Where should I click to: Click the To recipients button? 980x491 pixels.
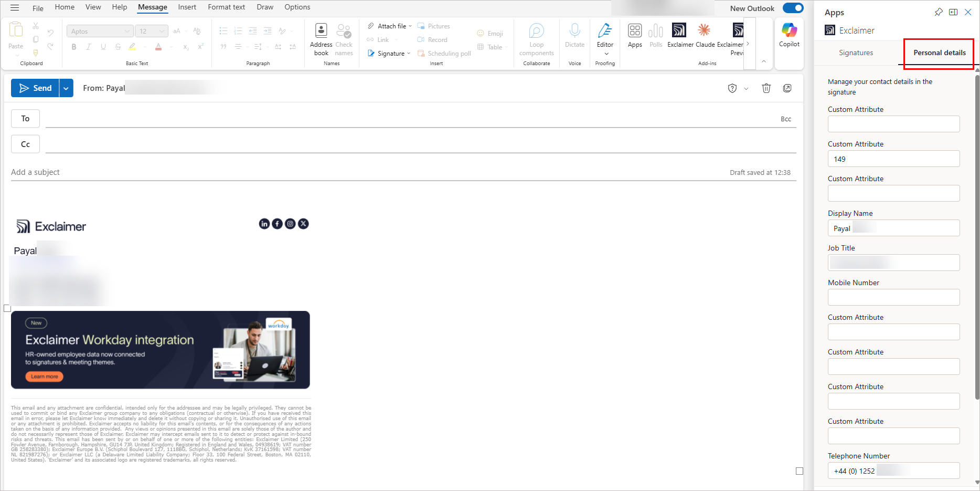point(25,119)
